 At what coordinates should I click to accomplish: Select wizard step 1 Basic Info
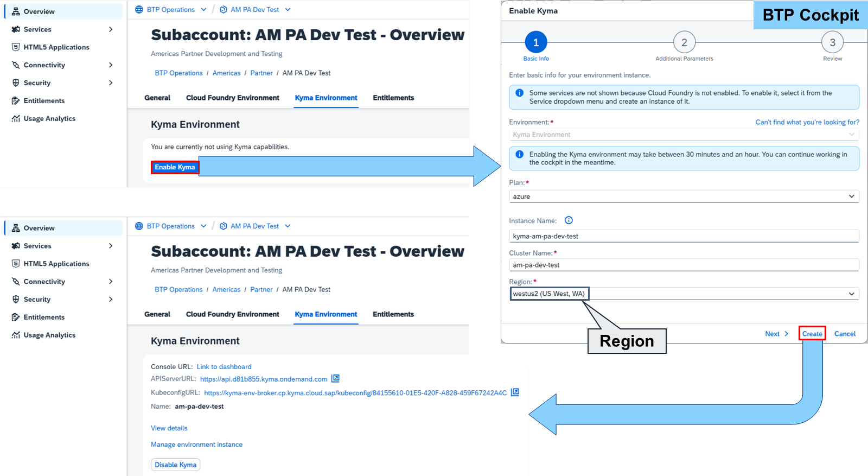coord(536,42)
